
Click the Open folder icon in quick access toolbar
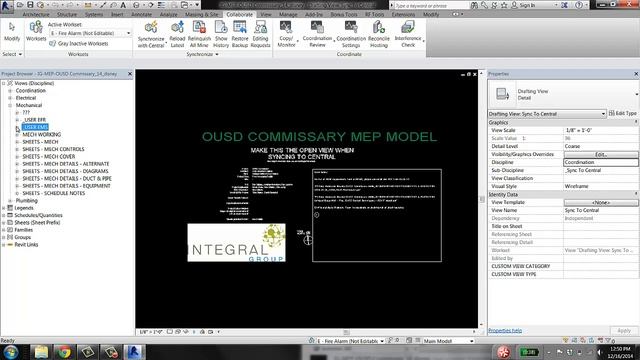click(20, 5)
